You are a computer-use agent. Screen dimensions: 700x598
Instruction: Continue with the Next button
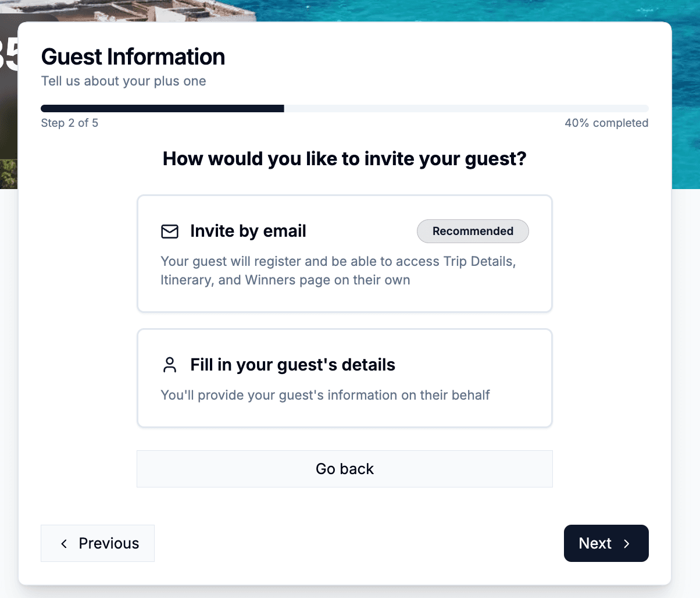(606, 543)
